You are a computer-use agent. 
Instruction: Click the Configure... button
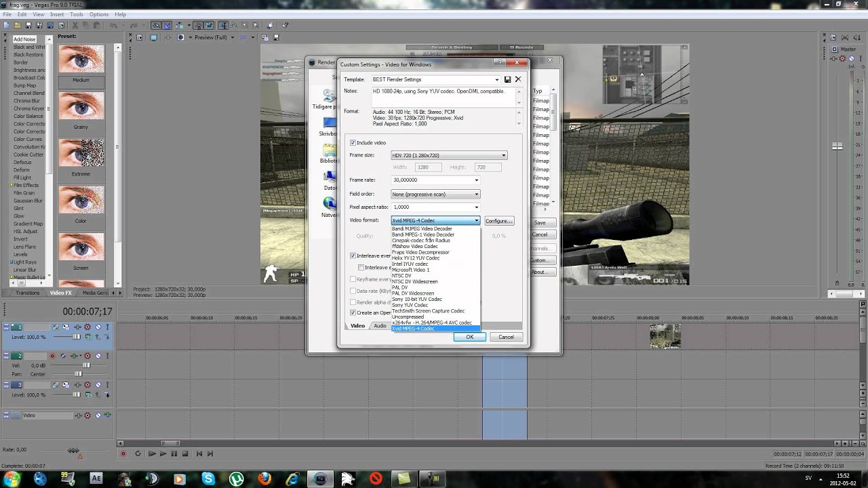point(499,221)
